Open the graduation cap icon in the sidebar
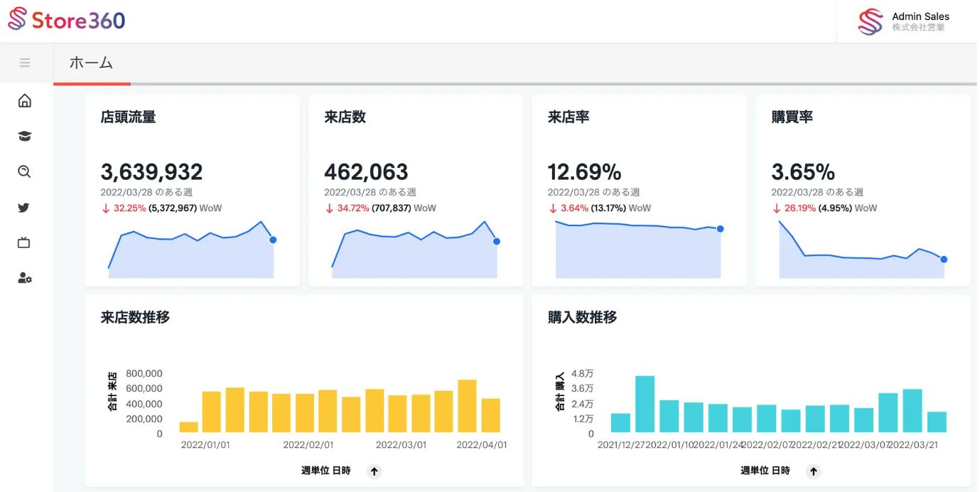This screenshot has width=980, height=492. [24, 136]
